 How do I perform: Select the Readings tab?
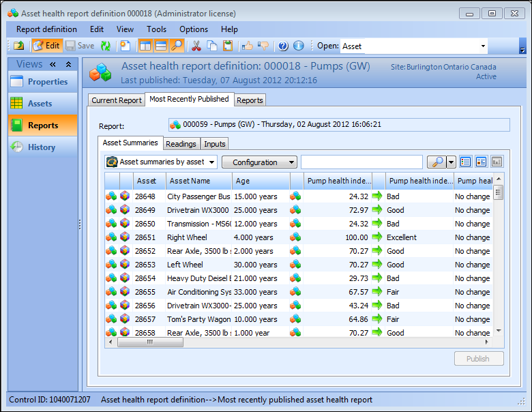(x=181, y=144)
